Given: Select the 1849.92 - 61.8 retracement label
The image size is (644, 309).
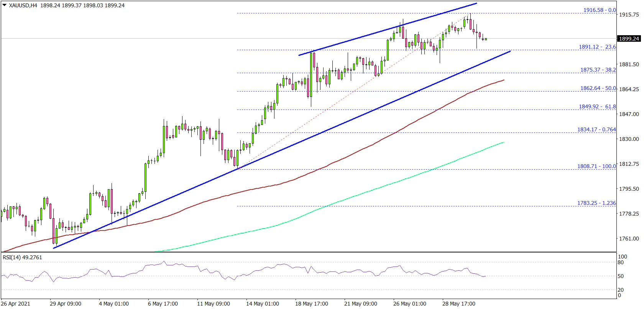Looking at the screenshot, I should 597,106.
